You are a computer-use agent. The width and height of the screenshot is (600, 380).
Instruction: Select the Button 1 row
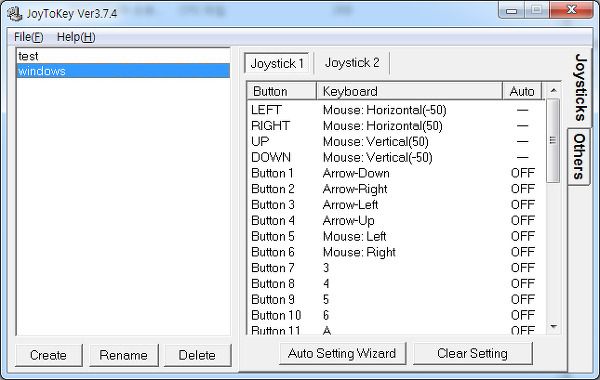(x=396, y=173)
